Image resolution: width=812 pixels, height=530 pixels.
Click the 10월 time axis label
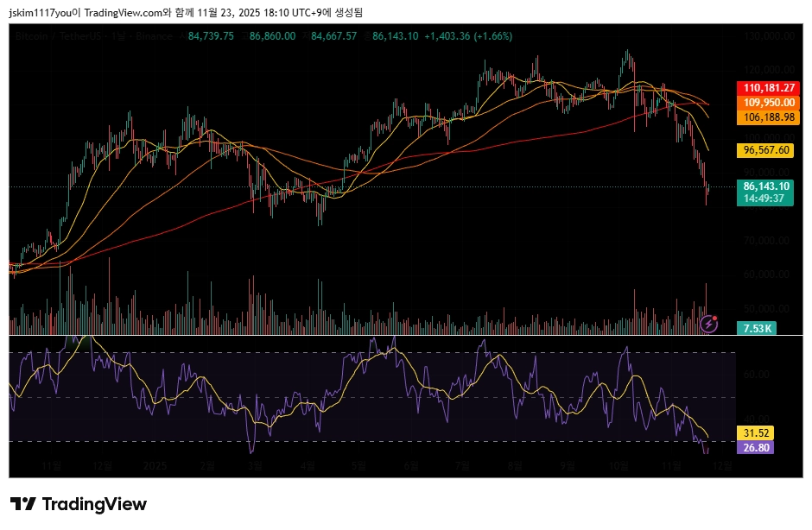point(619,466)
